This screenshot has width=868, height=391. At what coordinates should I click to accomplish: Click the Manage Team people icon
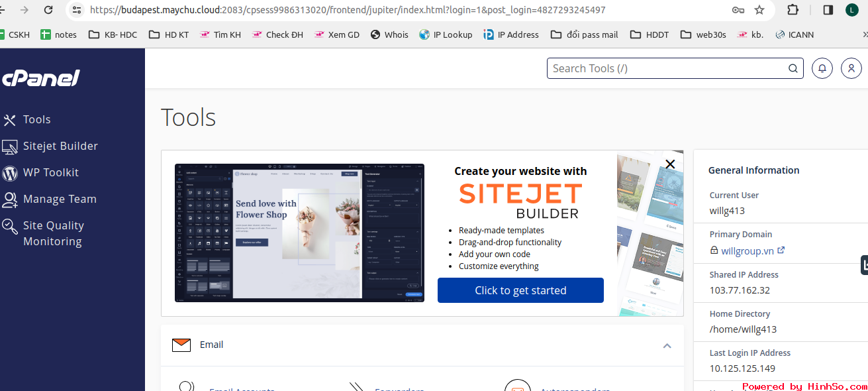(10, 199)
